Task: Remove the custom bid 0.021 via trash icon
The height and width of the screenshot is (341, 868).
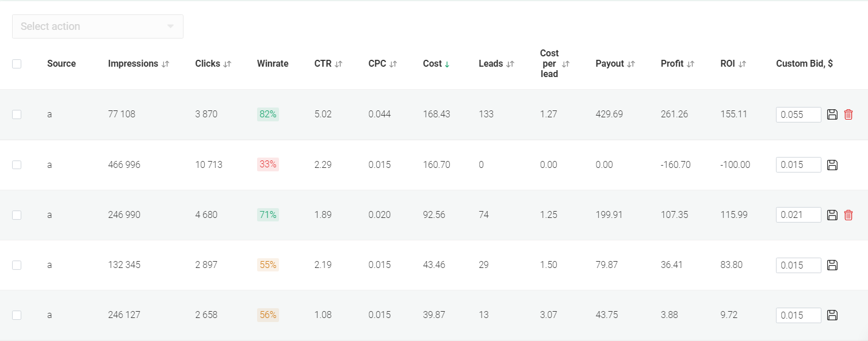Action: [x=848, y=215]
